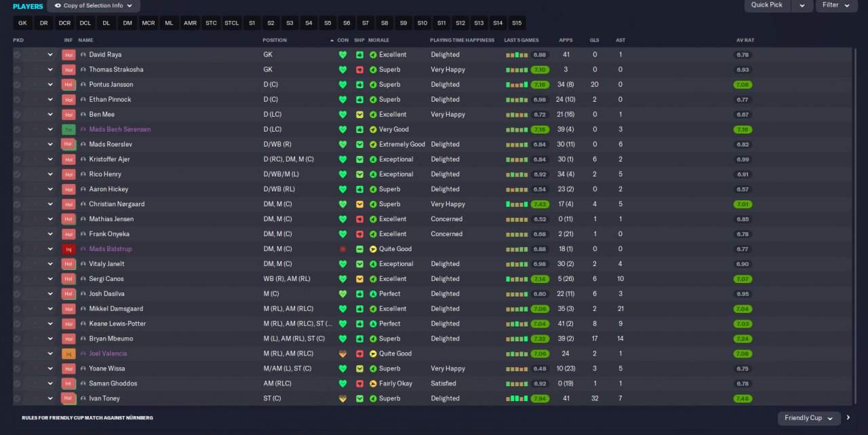Click Ben Mee's yellow match sharpness icon
This screenshot has width=868, height=435.
click(x=359, y=114)
